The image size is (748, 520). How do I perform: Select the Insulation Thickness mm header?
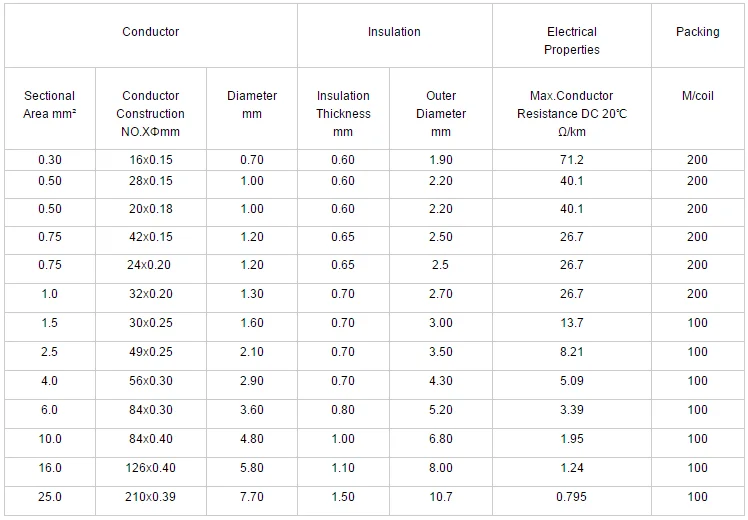343,113
